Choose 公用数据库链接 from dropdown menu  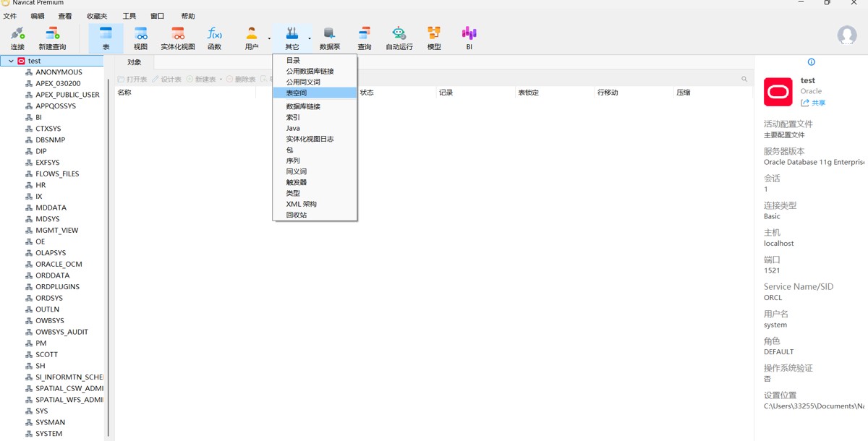click(x=315, y=72)
